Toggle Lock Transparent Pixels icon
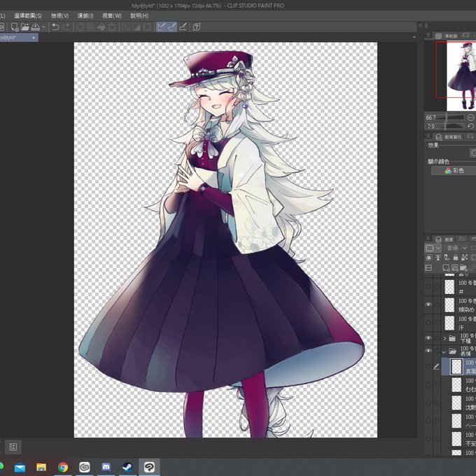This screenshot has width=476, height=476. tap(465, 258)
